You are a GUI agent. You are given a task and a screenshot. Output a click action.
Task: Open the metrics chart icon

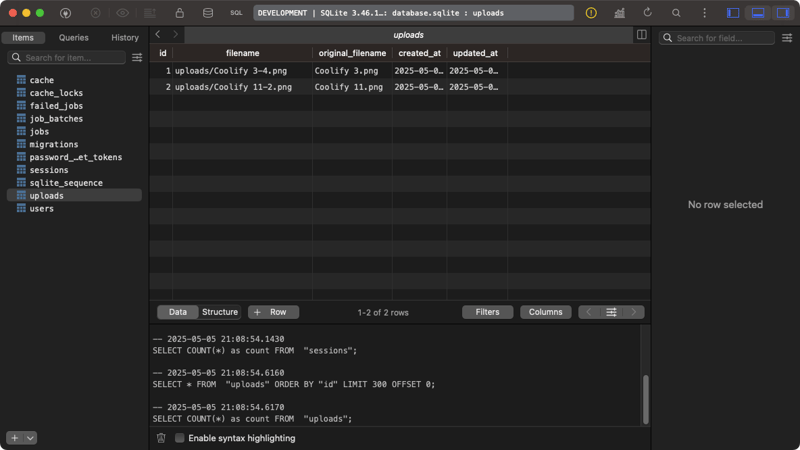pos(619,13)
